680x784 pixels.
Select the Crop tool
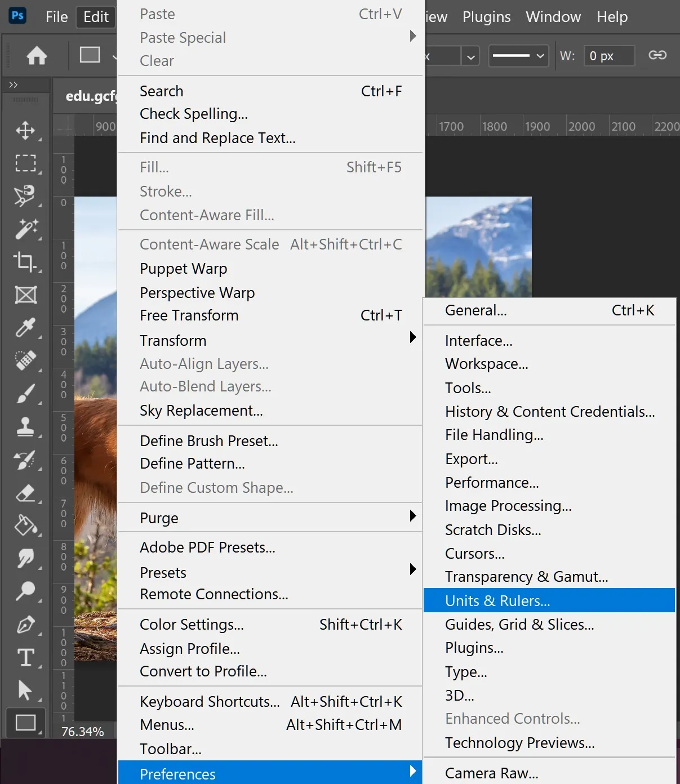(25, 261)
